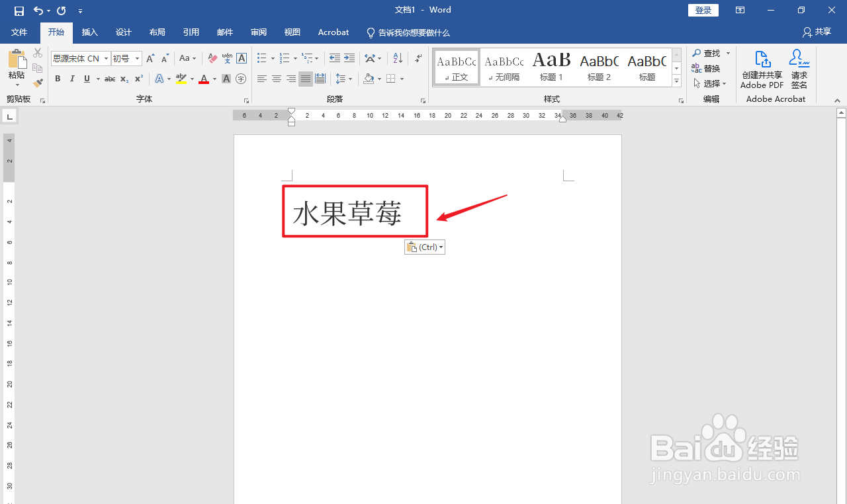Click the character border icon
847x504 pixels.
[x=242, y=58]
